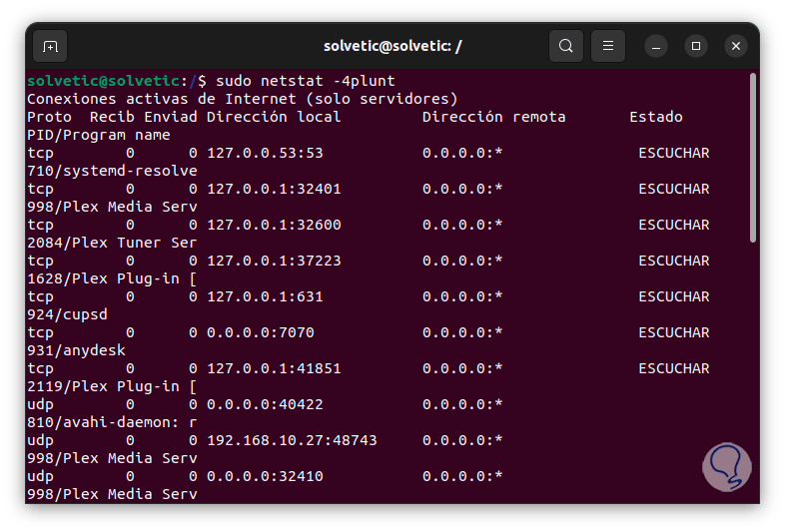Maximize the terminal window

[696, 46]
